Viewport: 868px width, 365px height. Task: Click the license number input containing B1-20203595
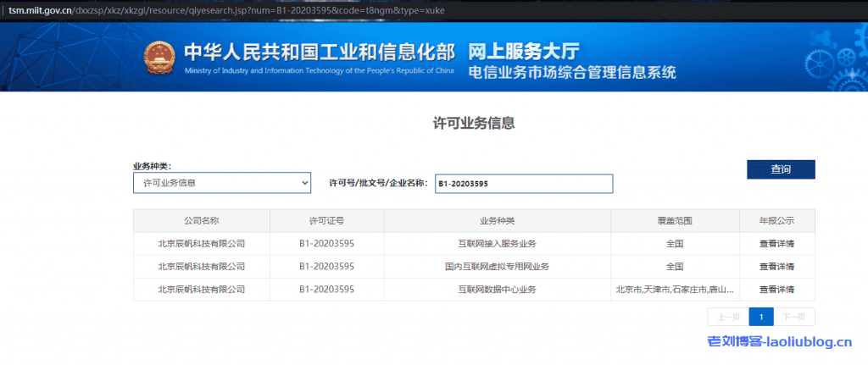point(523,184)
